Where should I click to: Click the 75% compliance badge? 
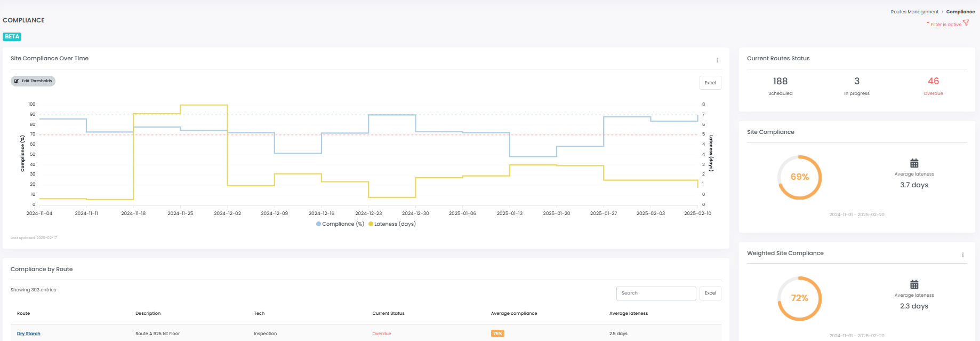click(x=497, y=334)
